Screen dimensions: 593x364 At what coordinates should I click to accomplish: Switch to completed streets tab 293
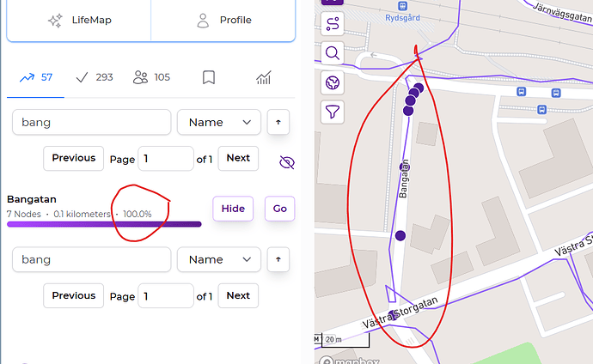95,77
